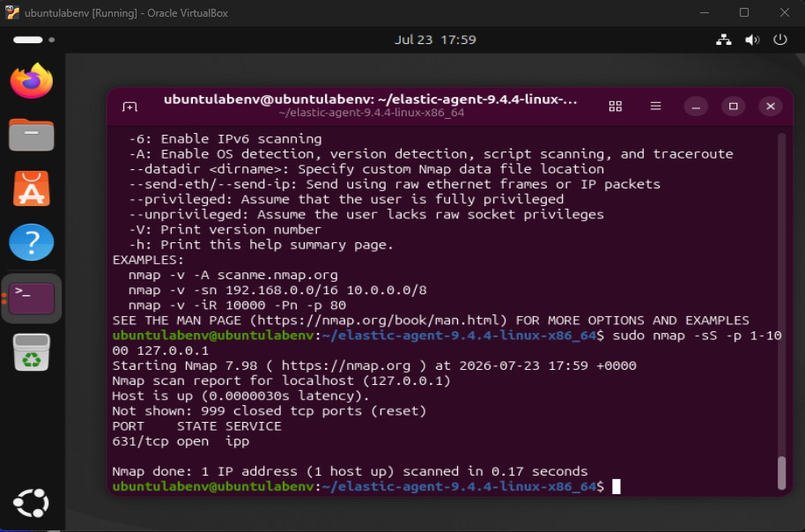Image resolution: width=805 pixels, height=532 pixels.
Task: Open the Trash icon in dock
Action: [x=32, y=352]
